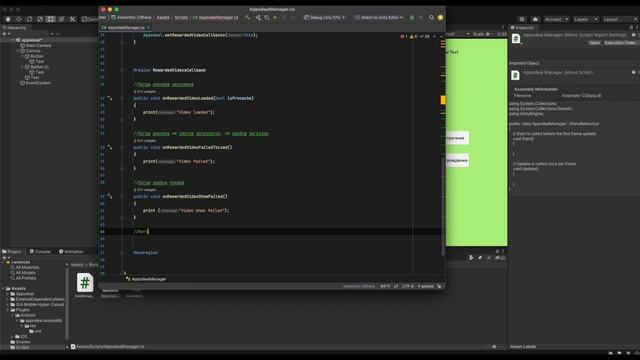Click the warnings count indicator in editor

point(413,36)
